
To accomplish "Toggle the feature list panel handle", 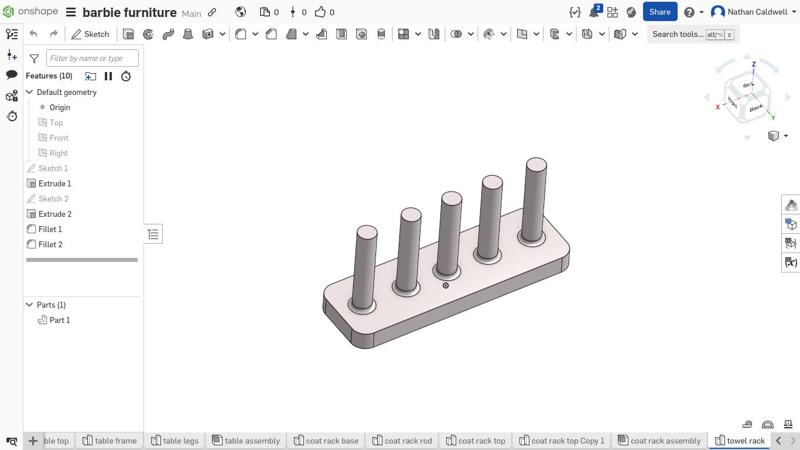I will tap(153, 234).
